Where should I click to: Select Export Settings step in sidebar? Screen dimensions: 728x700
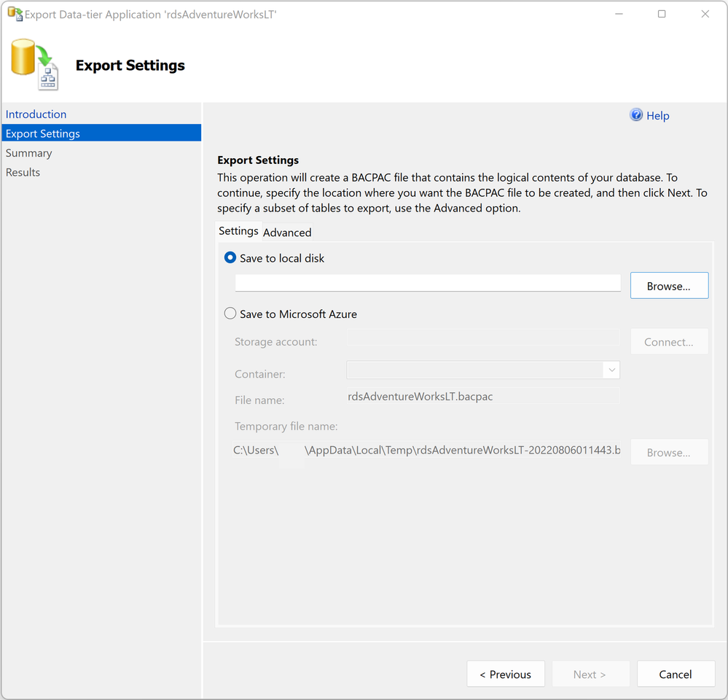coord(101,133)
